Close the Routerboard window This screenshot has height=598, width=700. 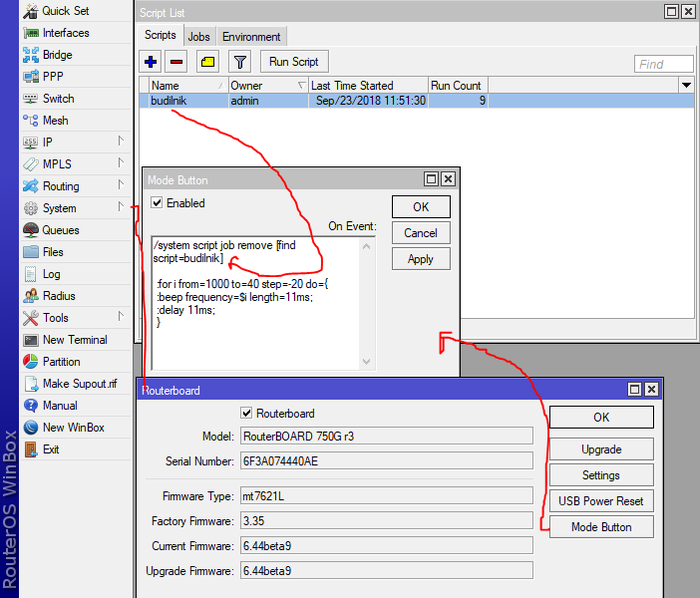[x=651, y=390]
